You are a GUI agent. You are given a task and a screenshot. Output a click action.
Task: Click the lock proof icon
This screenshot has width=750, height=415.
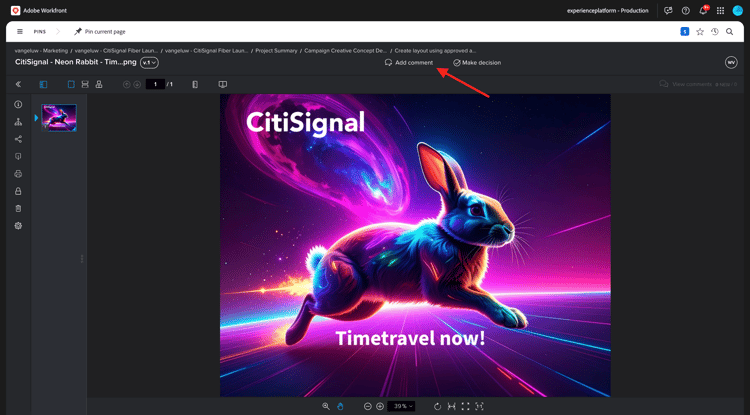click(18, 191)
